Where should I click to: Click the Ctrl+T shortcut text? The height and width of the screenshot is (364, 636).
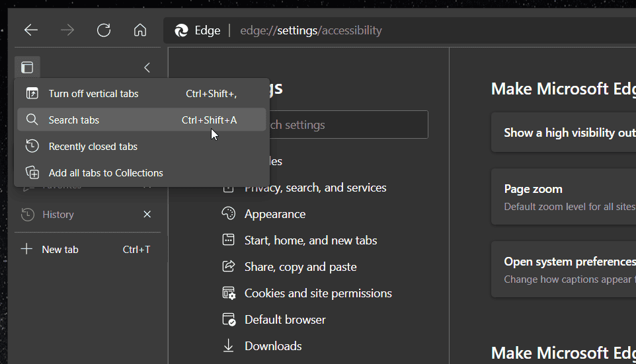point(137,250)
